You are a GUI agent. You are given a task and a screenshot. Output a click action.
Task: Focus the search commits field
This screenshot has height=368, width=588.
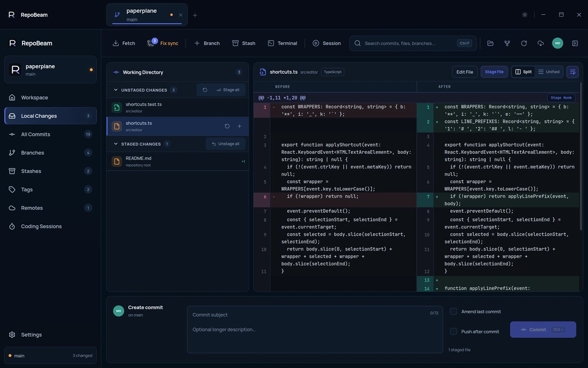pyautogui.click(x=413, y=43)
